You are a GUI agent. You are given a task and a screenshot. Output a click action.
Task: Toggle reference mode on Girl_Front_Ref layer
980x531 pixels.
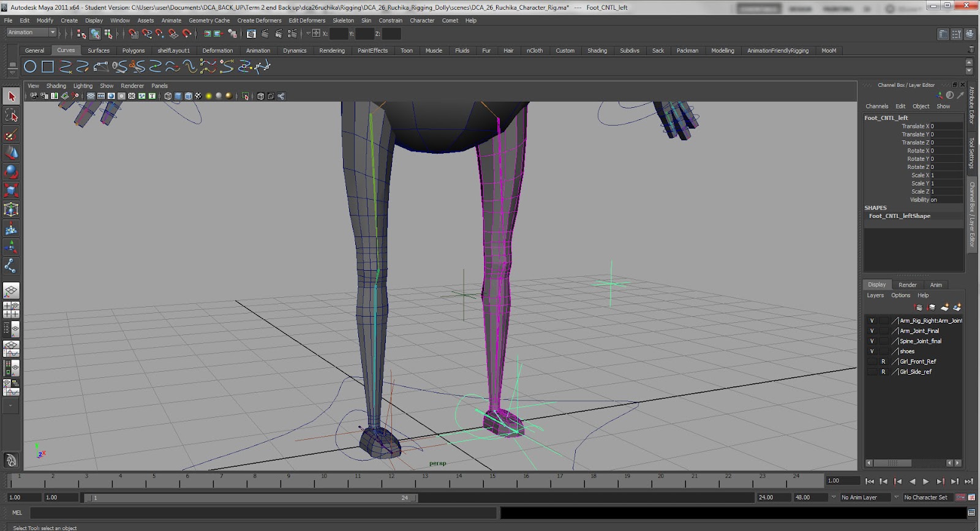click(x=883, y=362)
